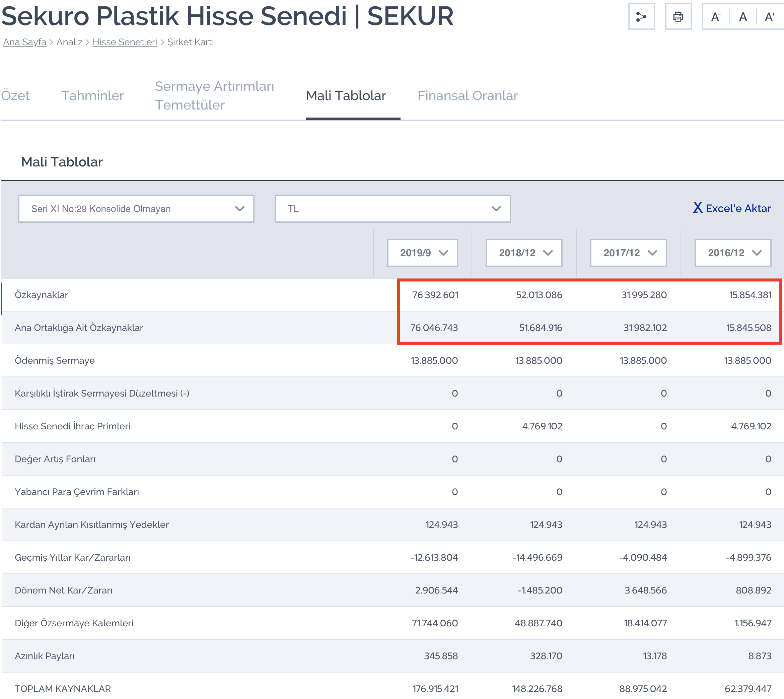Click the Excel X icon
Screen dimensions: 784x699
[x=698, y=208]
